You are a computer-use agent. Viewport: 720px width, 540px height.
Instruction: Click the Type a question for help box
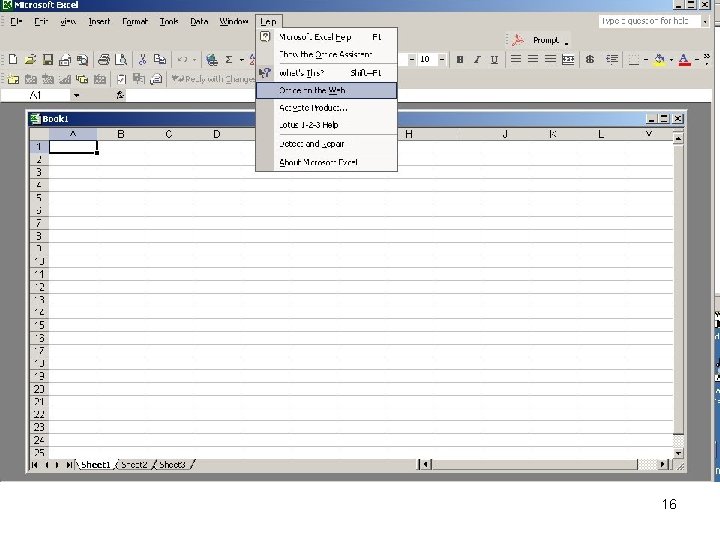(649, 21)
